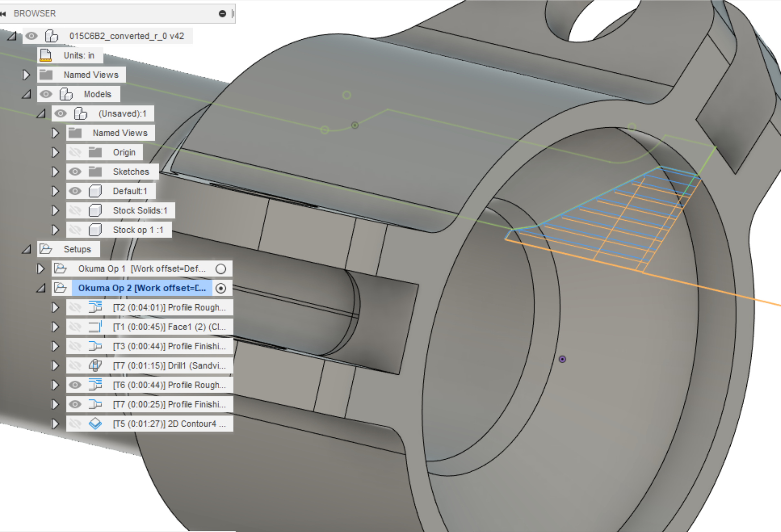
Task: Expand the Okuma Op 1 setup
Action: [40, 268]
